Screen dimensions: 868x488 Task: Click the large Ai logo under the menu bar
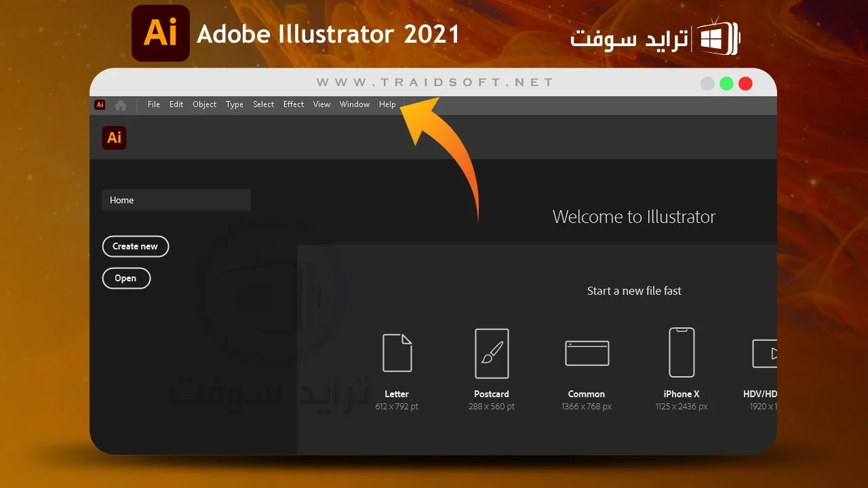pyautogui.click(x=115, y=138)
